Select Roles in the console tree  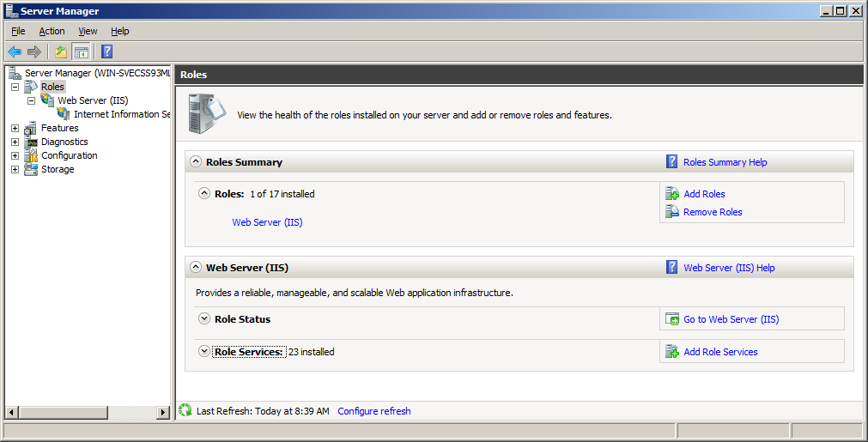click(x=52, y=87)
